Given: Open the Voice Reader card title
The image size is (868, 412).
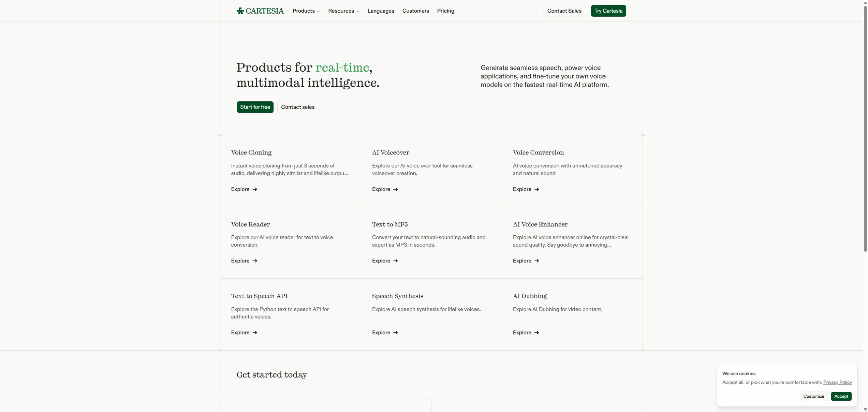Looking at the screenshot, I should [250, 224].
